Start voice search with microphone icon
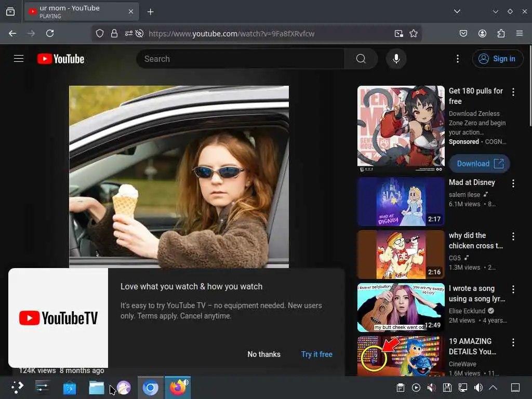This screenshot has width=532, height=399. click(396, 59)
